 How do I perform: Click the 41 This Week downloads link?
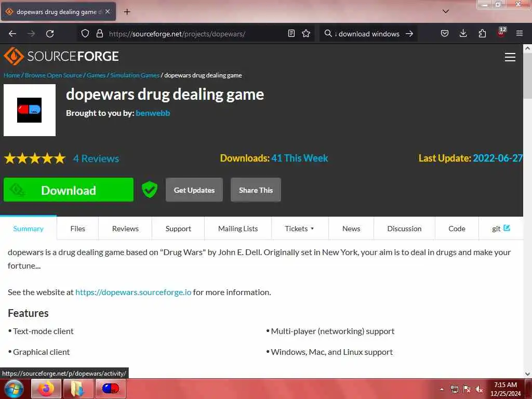[300, 158]
